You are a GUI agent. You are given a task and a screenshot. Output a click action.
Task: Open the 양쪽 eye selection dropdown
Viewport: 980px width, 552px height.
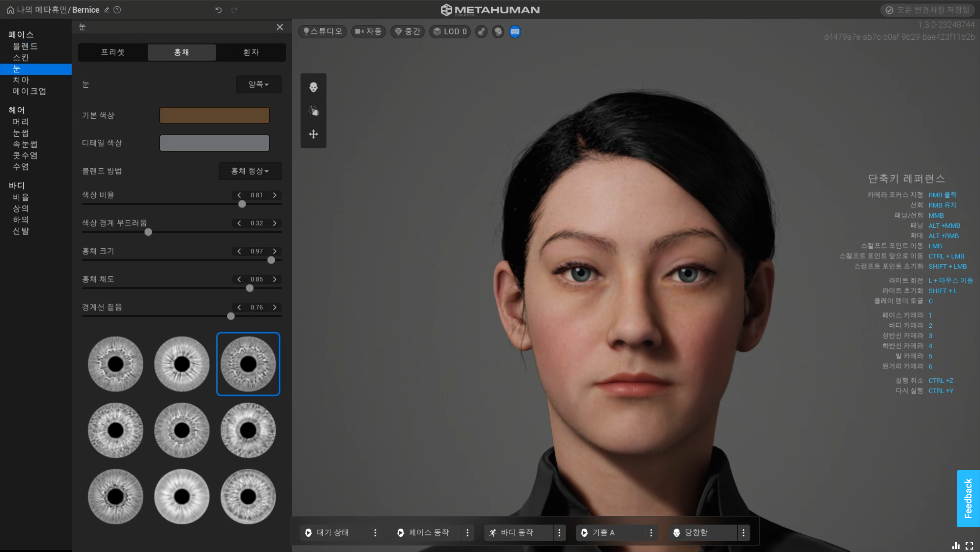[259, 84]
